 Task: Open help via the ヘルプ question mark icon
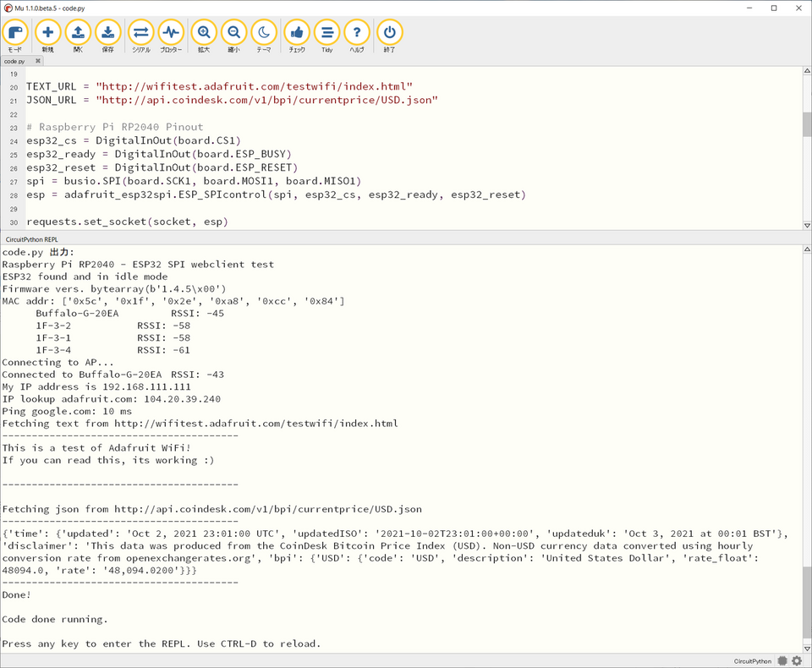coord(356,34)
